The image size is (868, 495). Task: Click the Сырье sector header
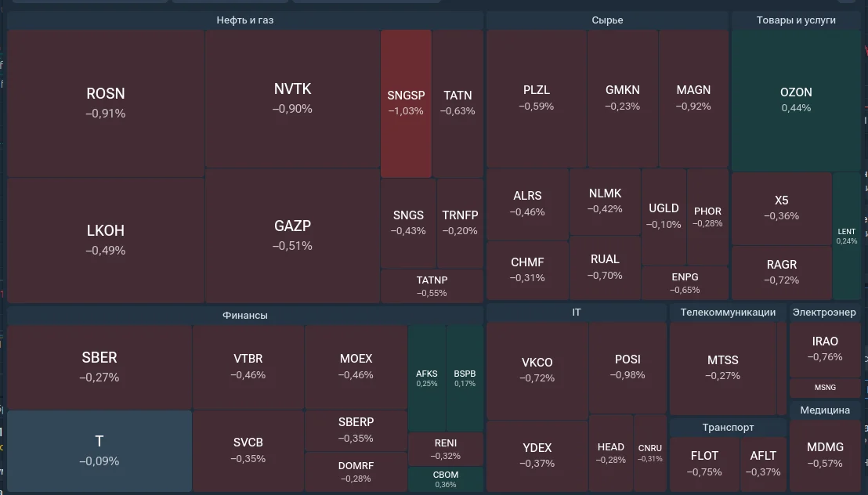pyautogui.click(x=607, y=20)
